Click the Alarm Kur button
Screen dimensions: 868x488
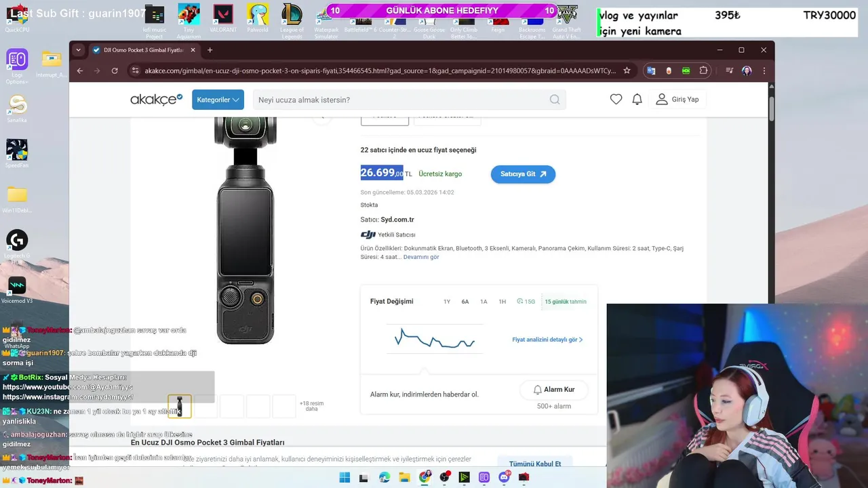[x=554, y=390]
